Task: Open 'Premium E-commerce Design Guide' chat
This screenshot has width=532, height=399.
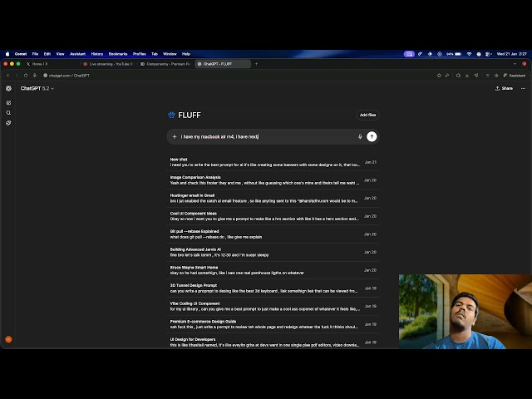Action: [x=273, y=324]
